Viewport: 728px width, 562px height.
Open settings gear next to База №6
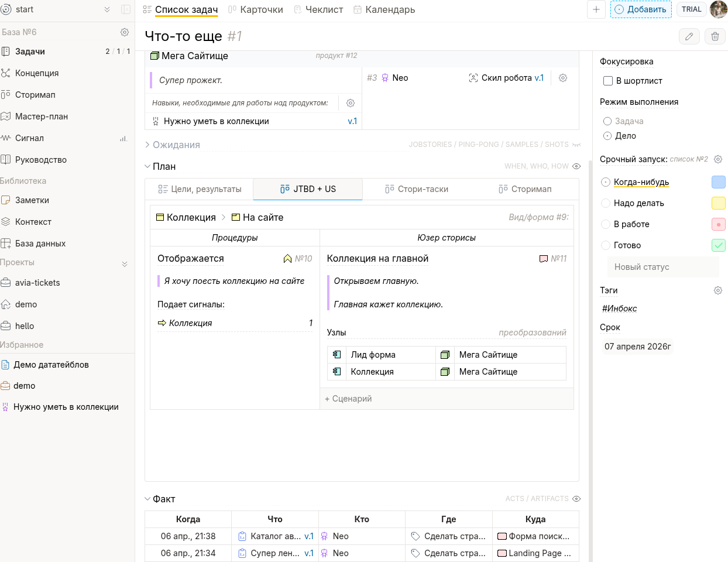point(125,32)
